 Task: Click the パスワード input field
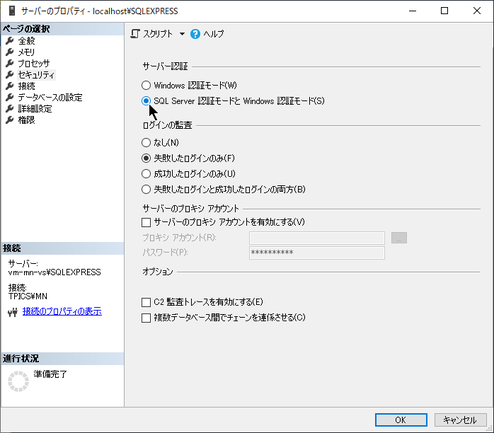(317, 253)
